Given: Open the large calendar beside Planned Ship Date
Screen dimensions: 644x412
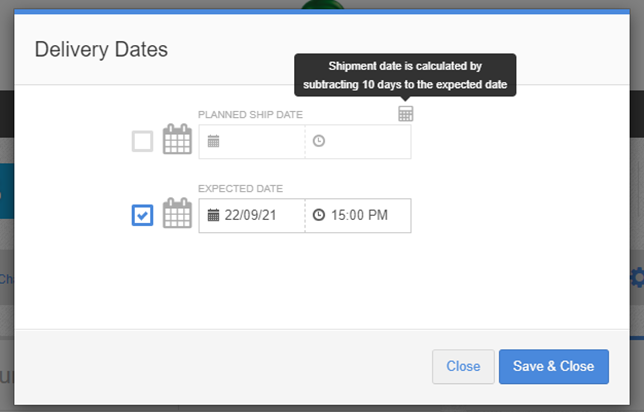Looking at the screenshot, I should (177, 139).
